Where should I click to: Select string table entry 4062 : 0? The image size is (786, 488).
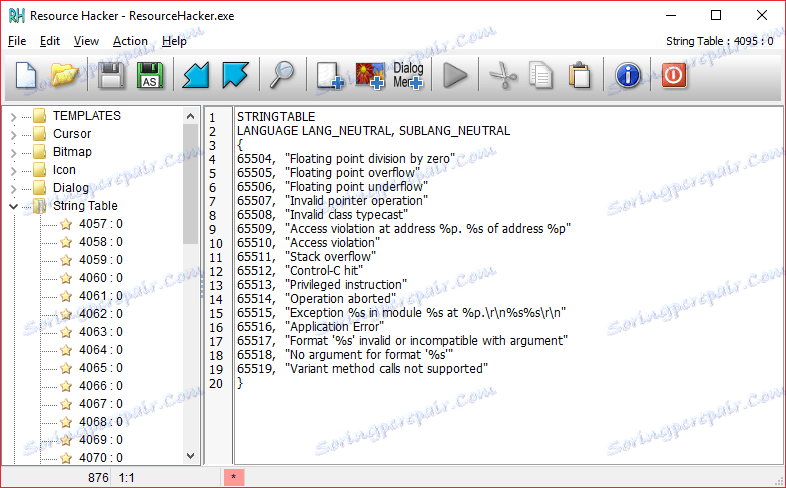(x=101, y=314)
